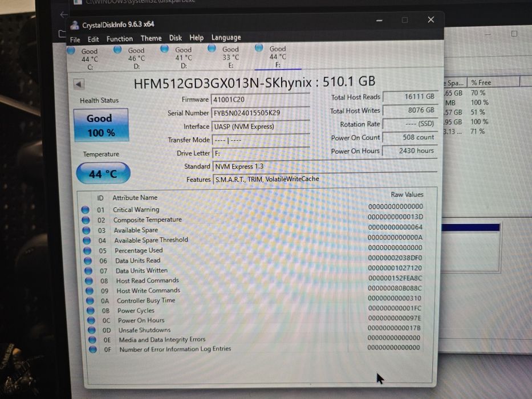
Task: Click the Power On Count value 508 count
Action: click(x=410, y=137)
